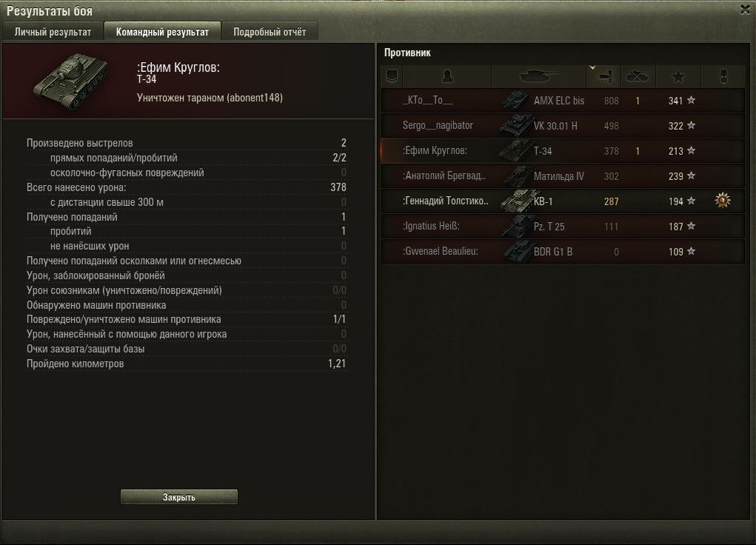Switch to Личный результат tab
The image size is (756, 545).
53,32
